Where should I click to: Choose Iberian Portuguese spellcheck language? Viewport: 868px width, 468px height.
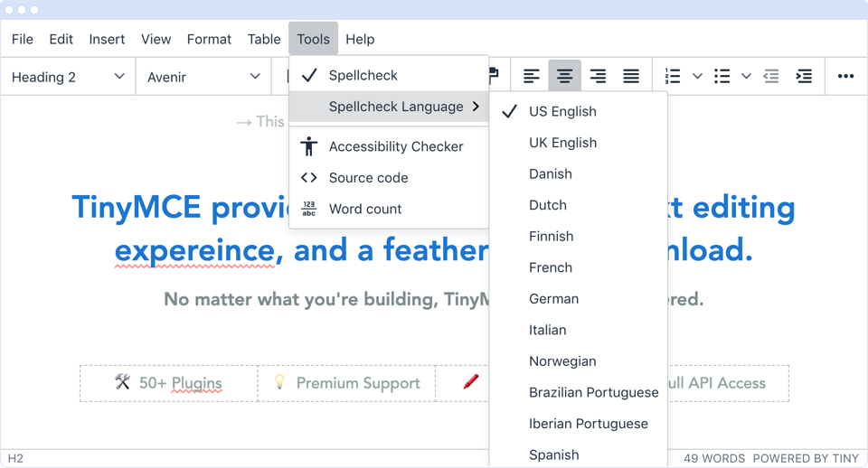point(579,424)
